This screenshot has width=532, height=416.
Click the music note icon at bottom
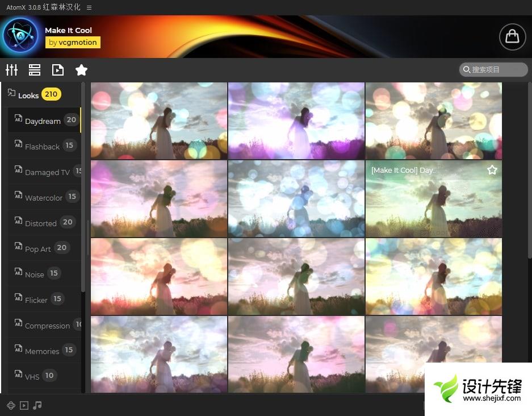click(x=37, y=405)
